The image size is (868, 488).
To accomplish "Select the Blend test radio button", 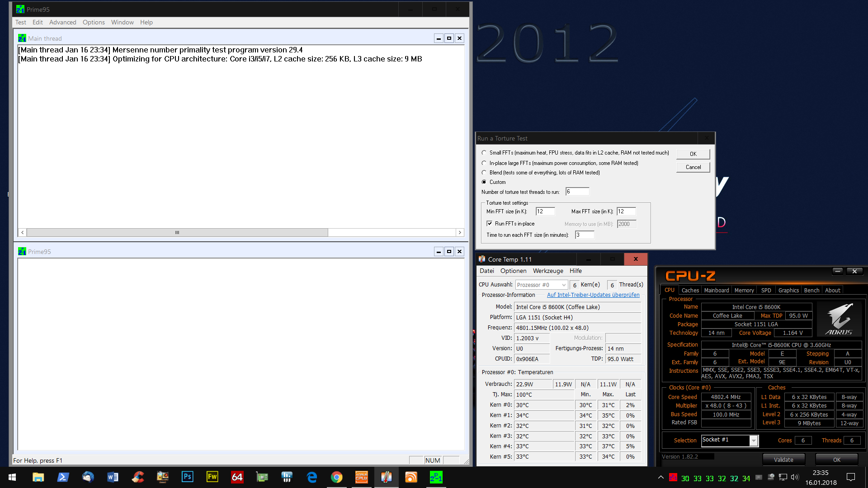I will 484,173.
